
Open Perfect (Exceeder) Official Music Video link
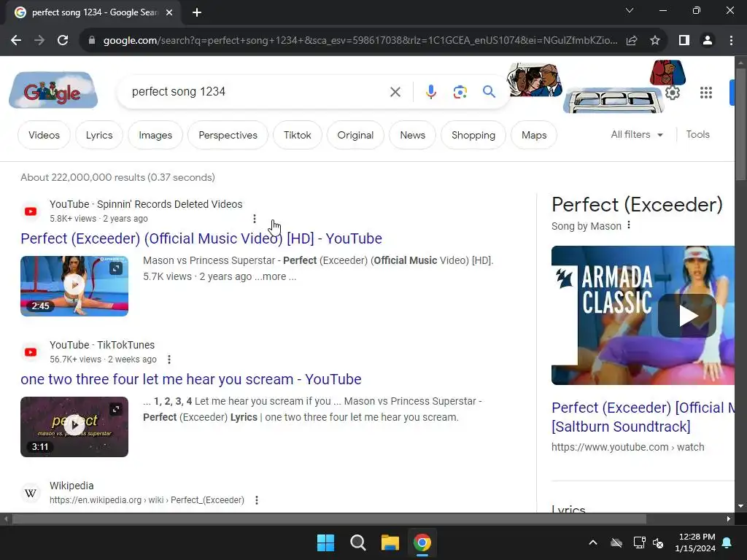(x=201, y=238)
